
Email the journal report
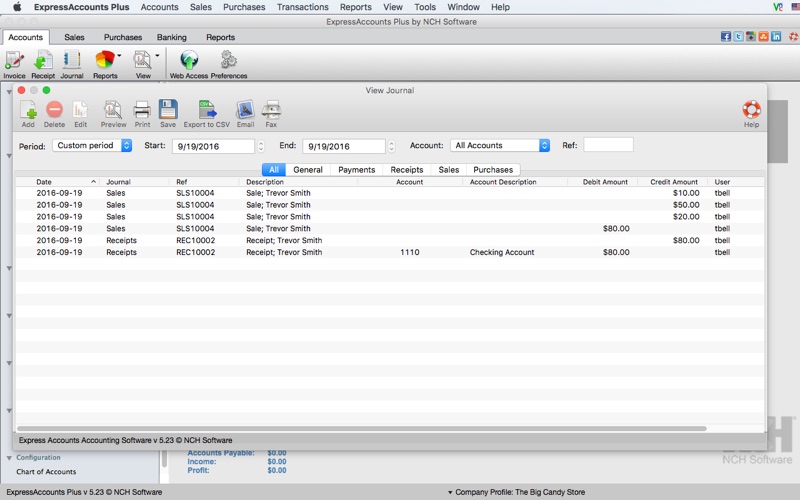point(245,113)
